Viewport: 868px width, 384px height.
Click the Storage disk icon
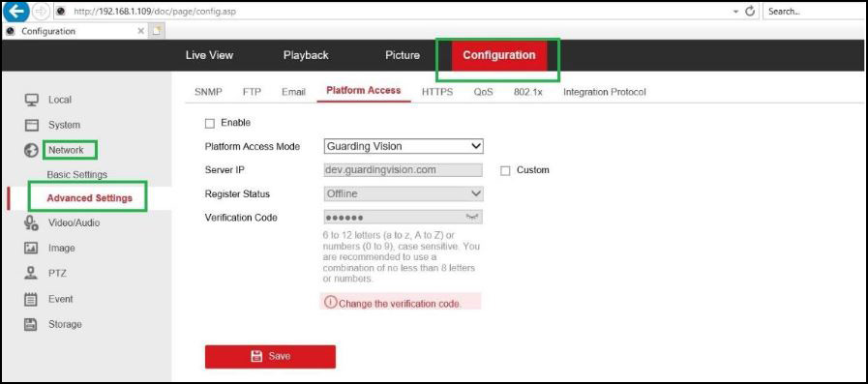click(x=31, y=324)
